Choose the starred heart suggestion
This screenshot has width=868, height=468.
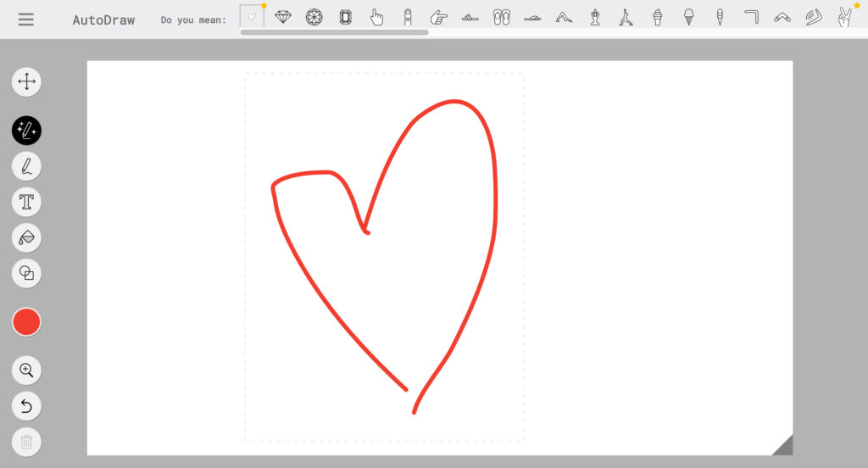(252, 17)
